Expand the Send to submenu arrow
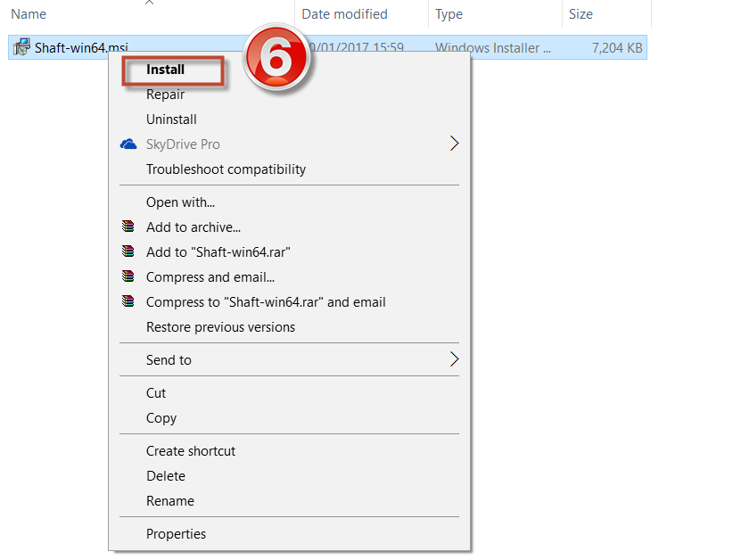 pyautogui.click(x=454, y=360)
